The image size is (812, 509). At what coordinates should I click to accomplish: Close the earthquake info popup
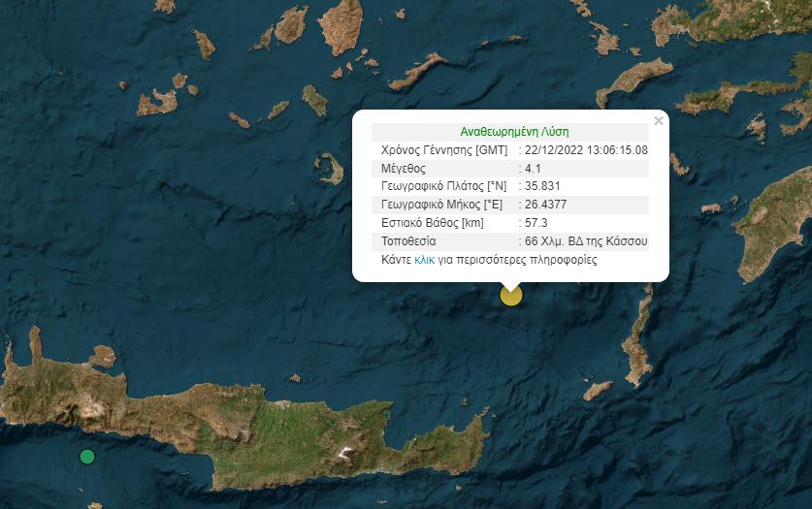659,121
